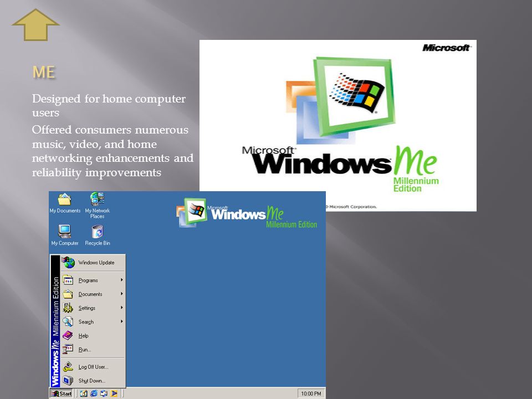Select Help in the Start menu
532x399 pixels.
93,336
